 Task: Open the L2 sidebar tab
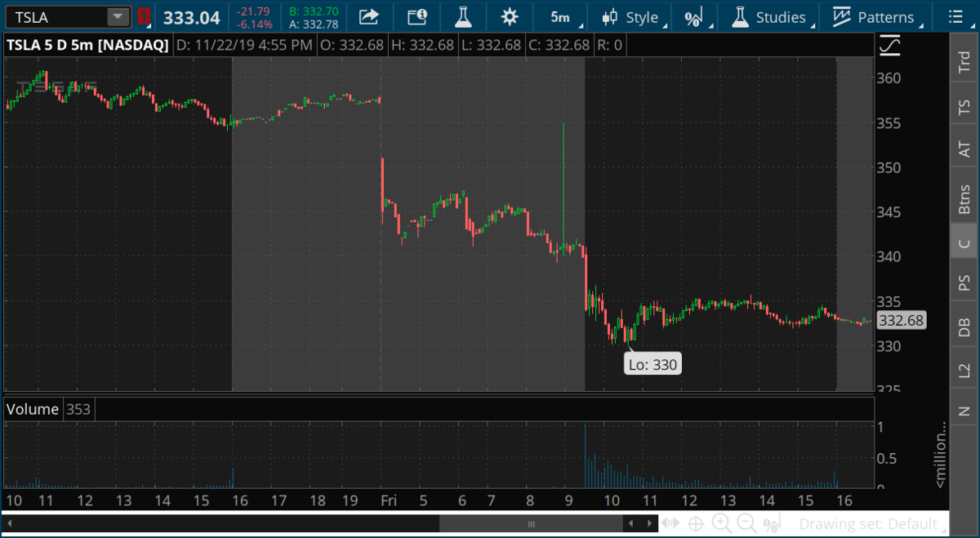point(964,369)
